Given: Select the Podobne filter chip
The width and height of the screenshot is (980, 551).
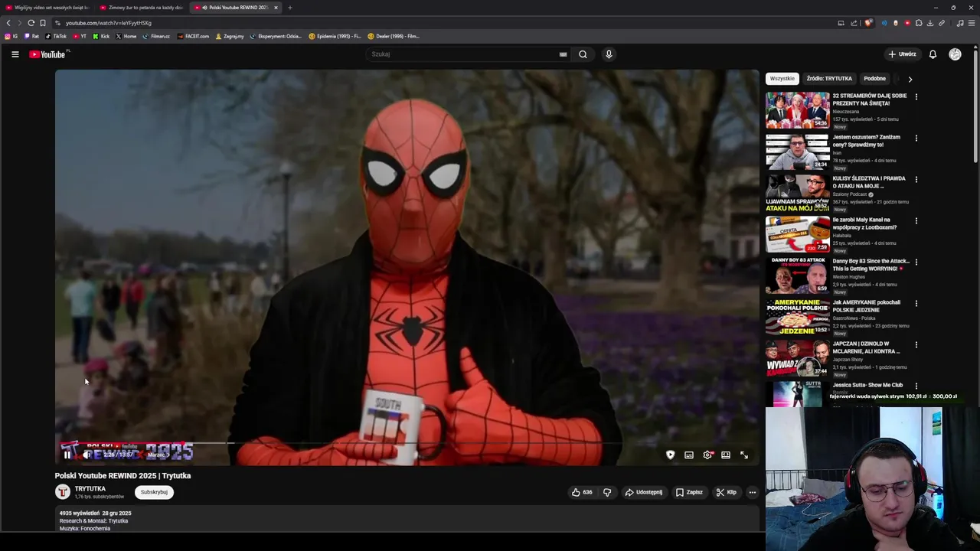Looking at the screenshot, I should pyautogui.click(x=874, y=78).
